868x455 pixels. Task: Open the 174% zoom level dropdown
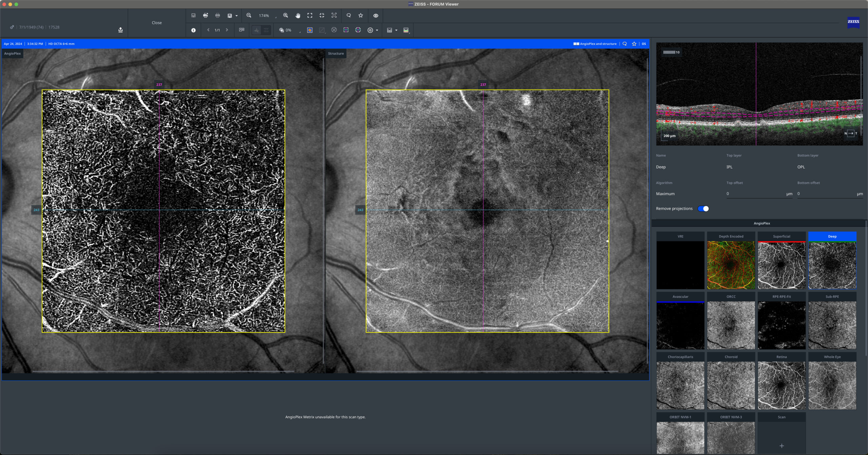point(267,16)
